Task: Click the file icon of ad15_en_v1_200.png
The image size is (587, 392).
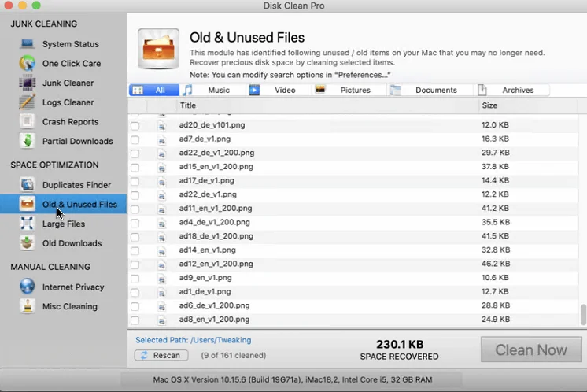Action: click(162, 168)
